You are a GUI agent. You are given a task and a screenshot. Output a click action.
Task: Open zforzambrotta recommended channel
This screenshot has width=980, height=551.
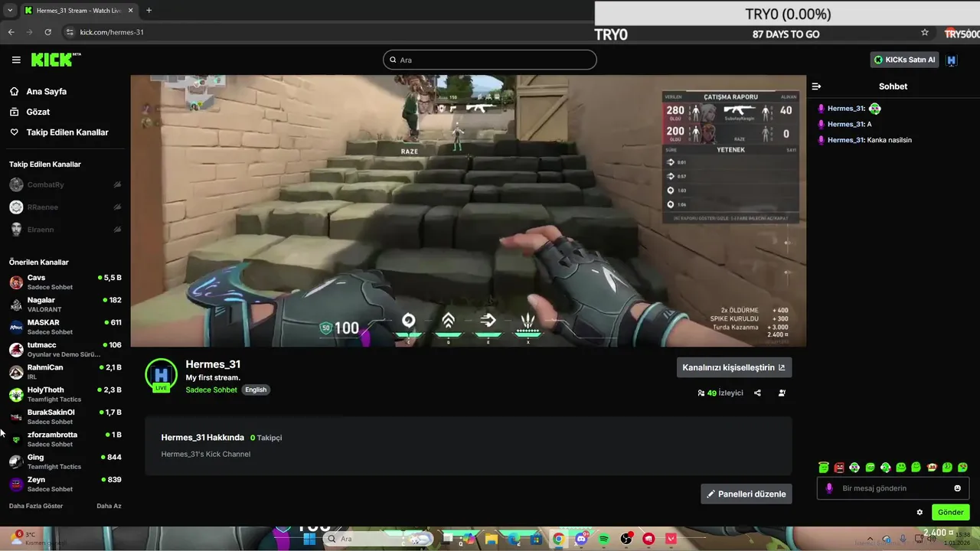[65, 439]
